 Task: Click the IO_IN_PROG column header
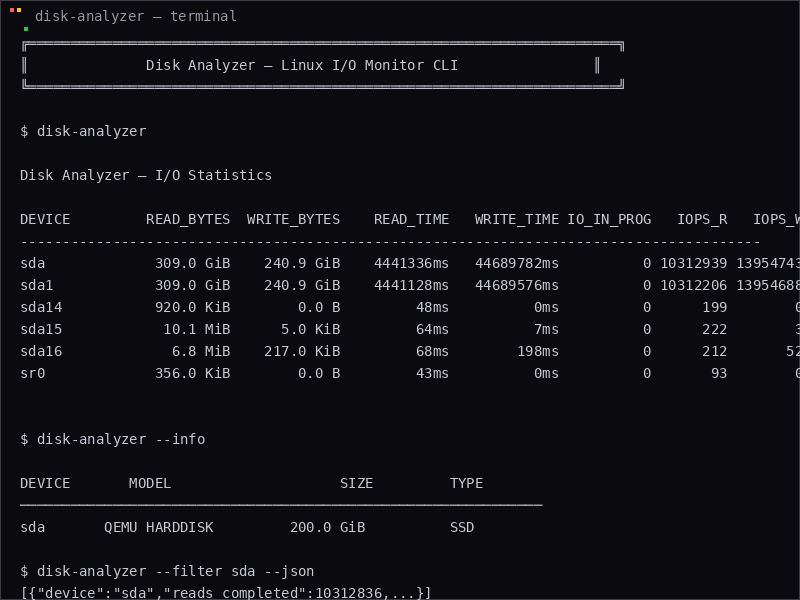click(x=609, y=220)
